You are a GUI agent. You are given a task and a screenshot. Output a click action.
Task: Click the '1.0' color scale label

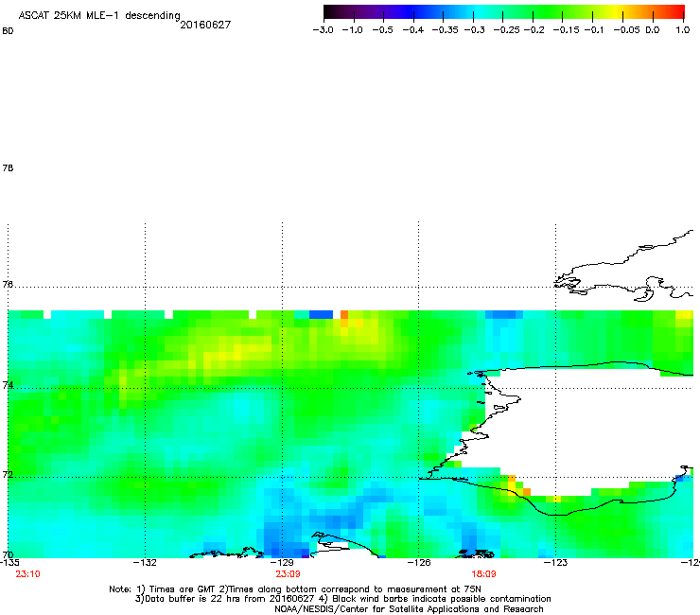tap(683, 30)
